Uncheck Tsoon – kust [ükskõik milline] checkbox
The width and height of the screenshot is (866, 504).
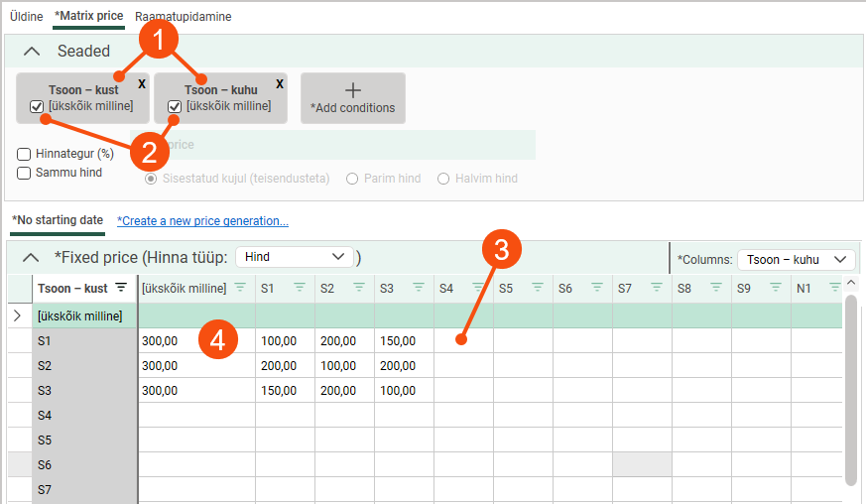[x=37, y=106]
